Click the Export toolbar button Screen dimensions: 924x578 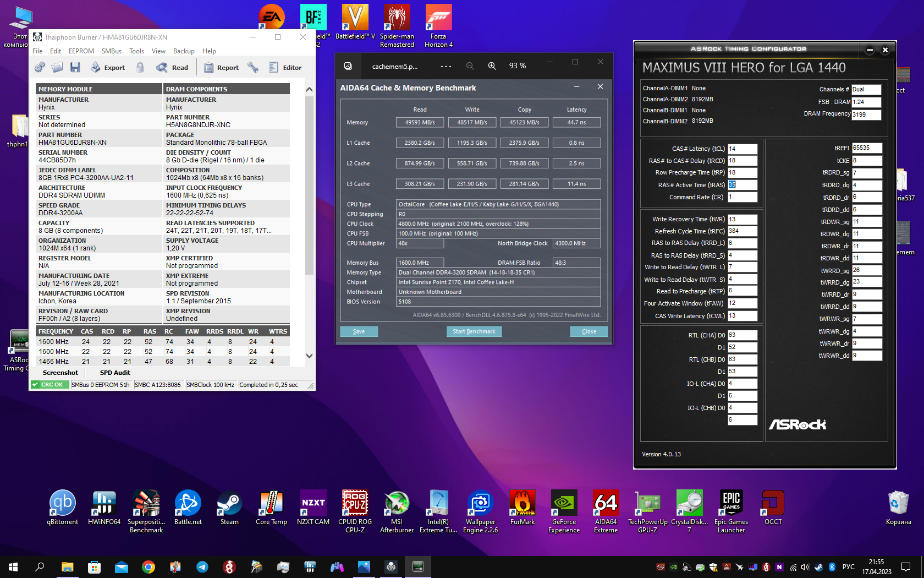[x=108, y=68]
